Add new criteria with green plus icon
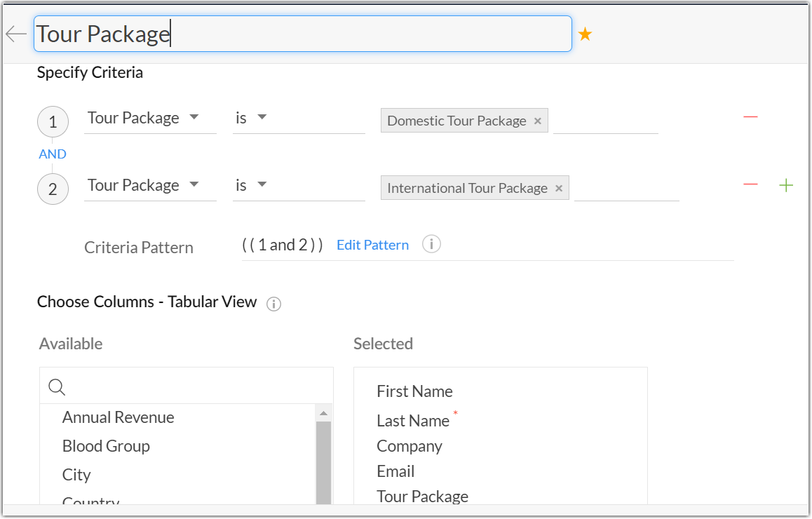Screen dimensions: 812x519 787,185
